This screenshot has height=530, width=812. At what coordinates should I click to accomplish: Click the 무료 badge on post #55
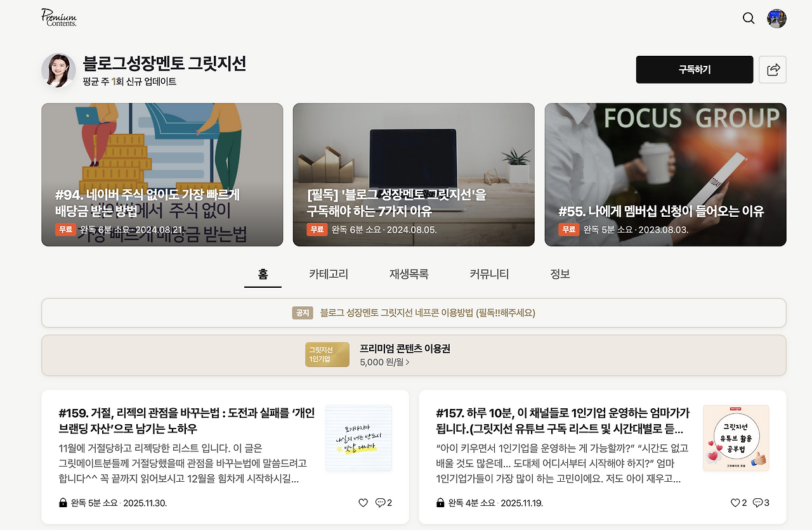pyautogui.click(x=569, y=229)
